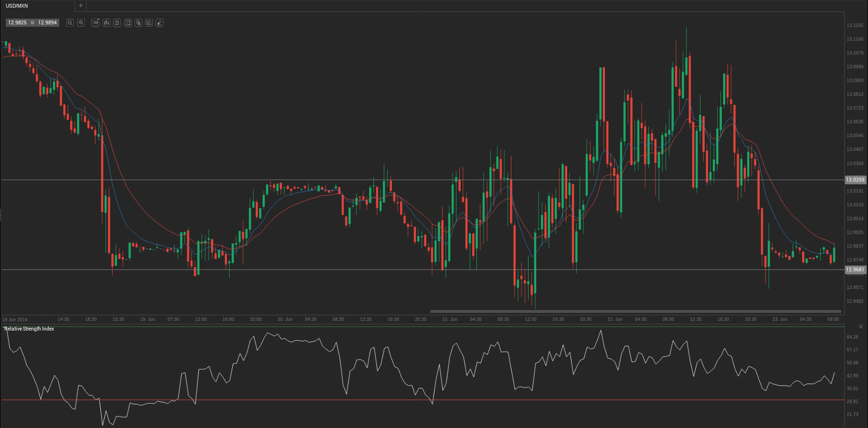Viewport: 868px width, 428px height.
Task: Click the copy chart icon
Action: pyautogui.click(x=138, y=23)
